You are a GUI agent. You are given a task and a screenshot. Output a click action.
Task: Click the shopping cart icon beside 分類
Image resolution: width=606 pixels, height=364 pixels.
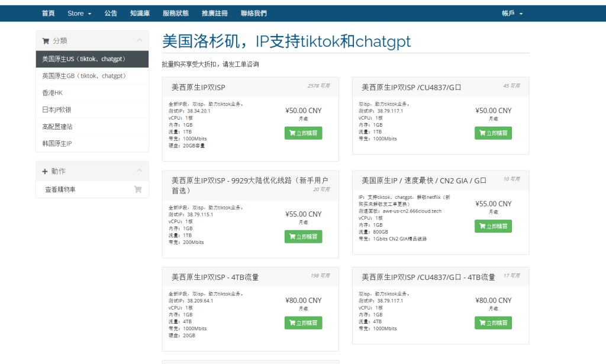pyautogui.click(x=46, y=41)
